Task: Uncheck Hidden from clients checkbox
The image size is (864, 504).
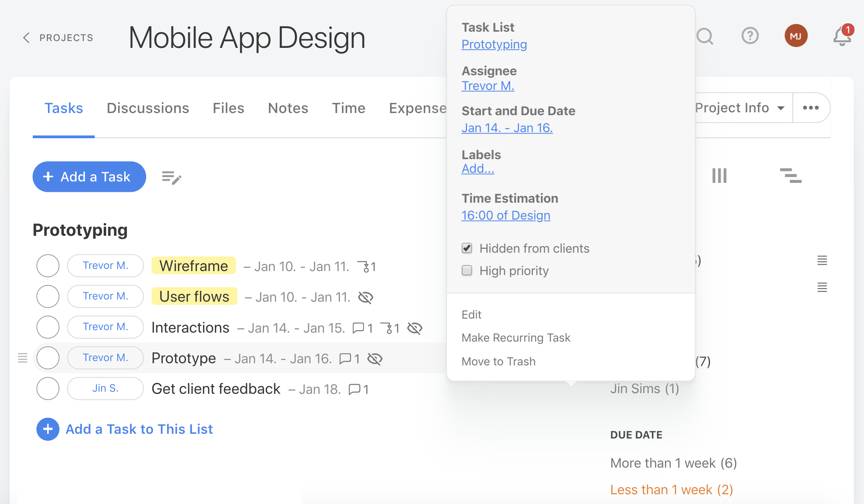Action: click(x=467, y=248)
